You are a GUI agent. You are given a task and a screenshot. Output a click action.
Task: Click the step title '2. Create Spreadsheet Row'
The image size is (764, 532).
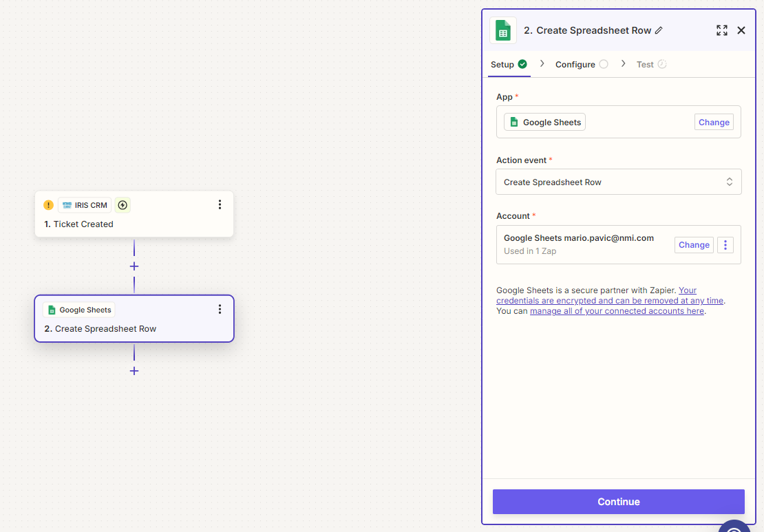[587, 30]
